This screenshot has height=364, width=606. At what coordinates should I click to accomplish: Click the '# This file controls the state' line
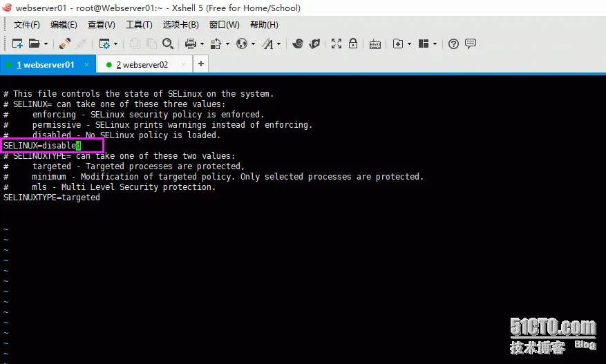coord(138,94)
